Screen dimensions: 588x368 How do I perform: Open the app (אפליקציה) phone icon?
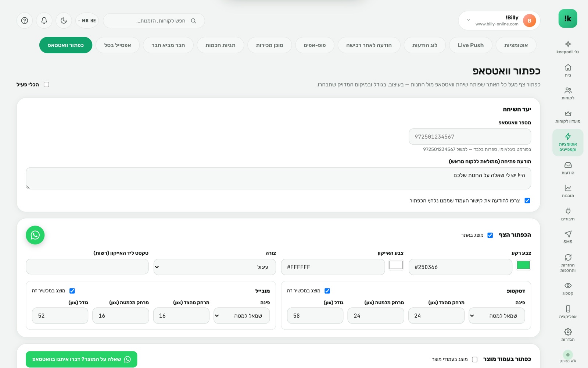tap(568, 309)
